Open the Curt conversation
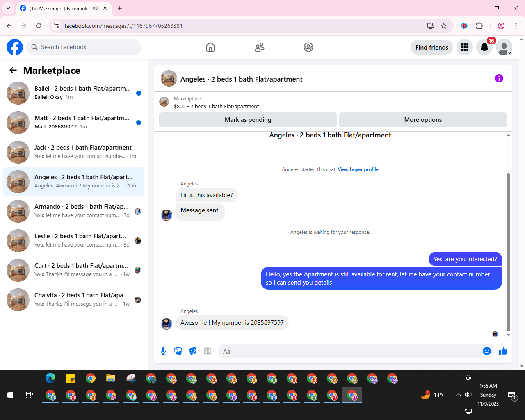Viewport: 525px width, 420px height. pyautogui.click(x=74, y=270)
